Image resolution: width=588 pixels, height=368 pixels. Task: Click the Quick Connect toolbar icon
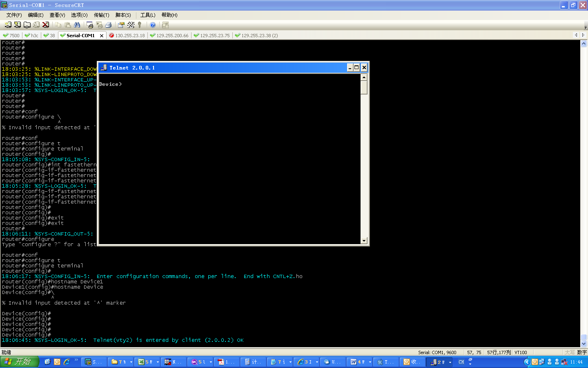point(17,25)
